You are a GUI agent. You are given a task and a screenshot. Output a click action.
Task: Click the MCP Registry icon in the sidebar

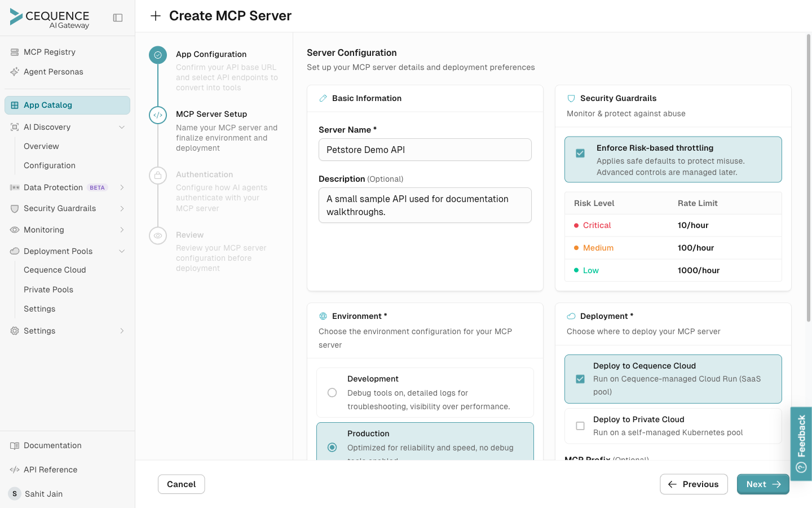15,52
